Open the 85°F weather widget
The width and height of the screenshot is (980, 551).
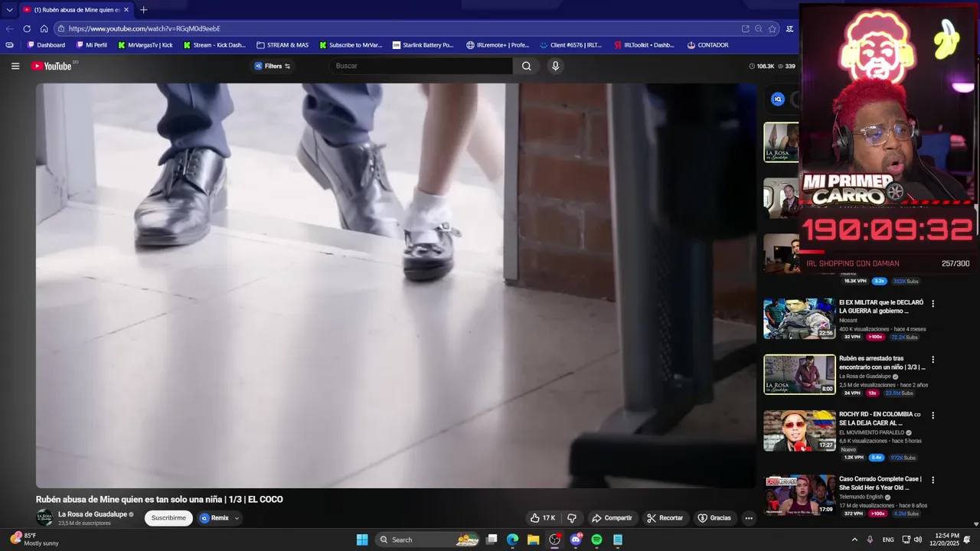(34, 540)
